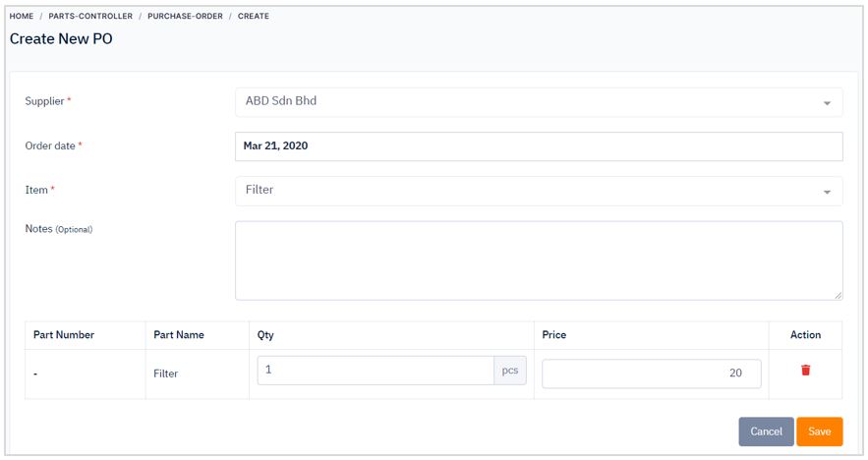
Task: Open the Order date field Mar 21, 2020
Action: pyautogui.click(x=539, y=146)
